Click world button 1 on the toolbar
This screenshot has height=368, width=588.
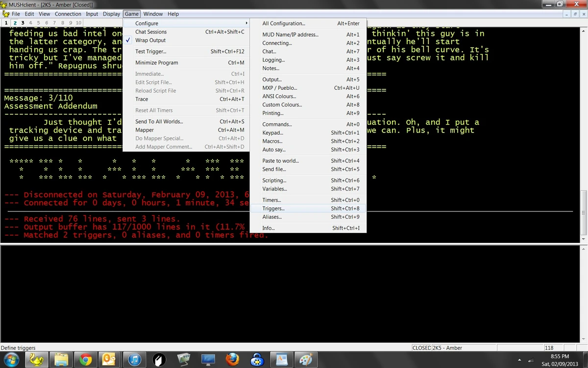[x=6, y=23]
